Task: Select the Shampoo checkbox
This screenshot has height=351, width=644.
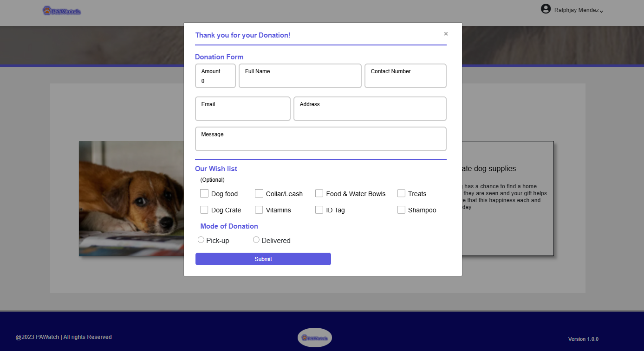Action: (x=401, y=210)
